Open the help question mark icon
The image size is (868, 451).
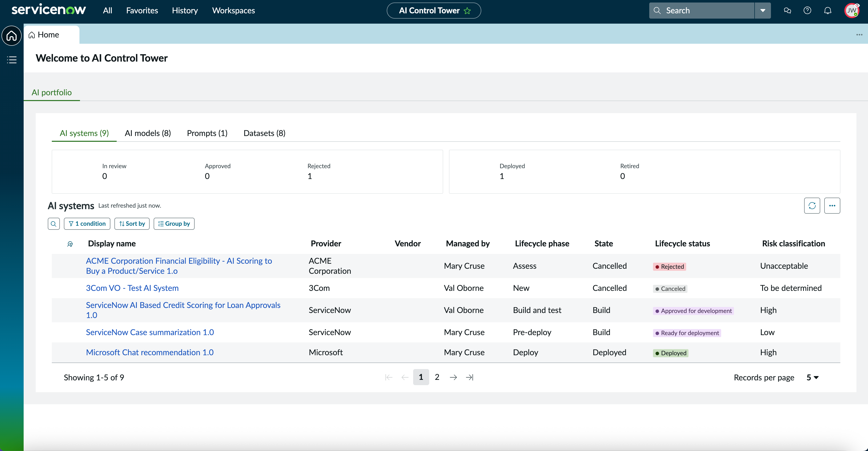[x=807, y=11]
